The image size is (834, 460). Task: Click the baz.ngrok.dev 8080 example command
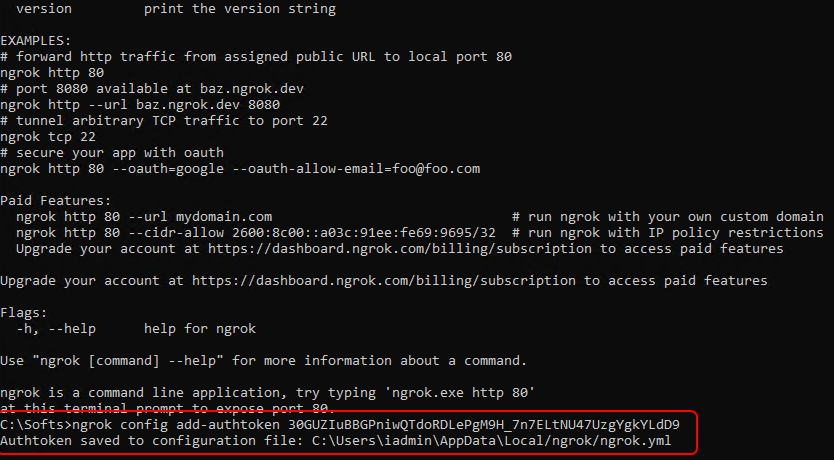[x=140, y=104]
